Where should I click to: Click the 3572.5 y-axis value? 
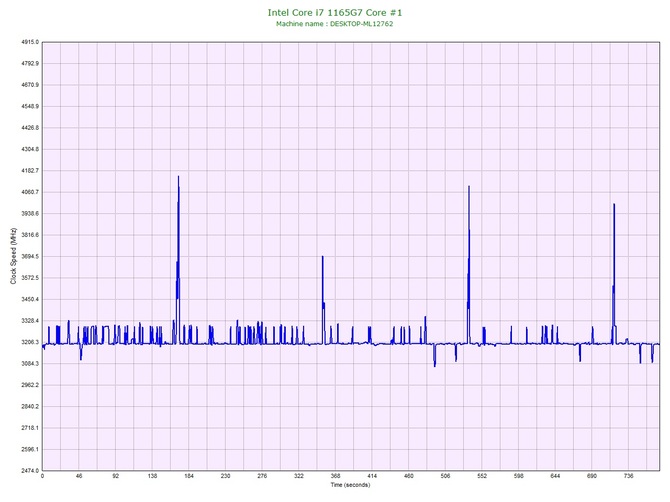click(x=30, y=278)
